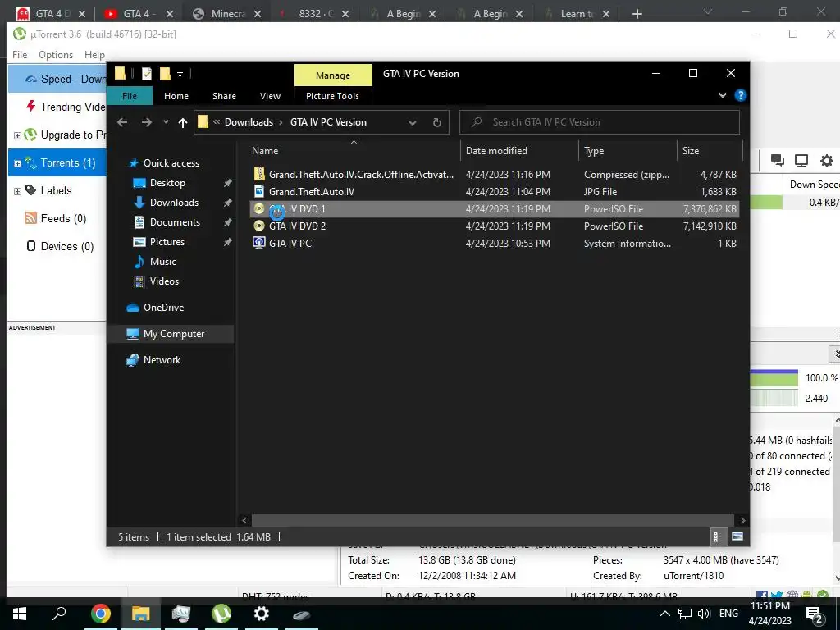The image size is (840, 630).
Task: Open new browser tab plus button
Action: click(637, 14)
